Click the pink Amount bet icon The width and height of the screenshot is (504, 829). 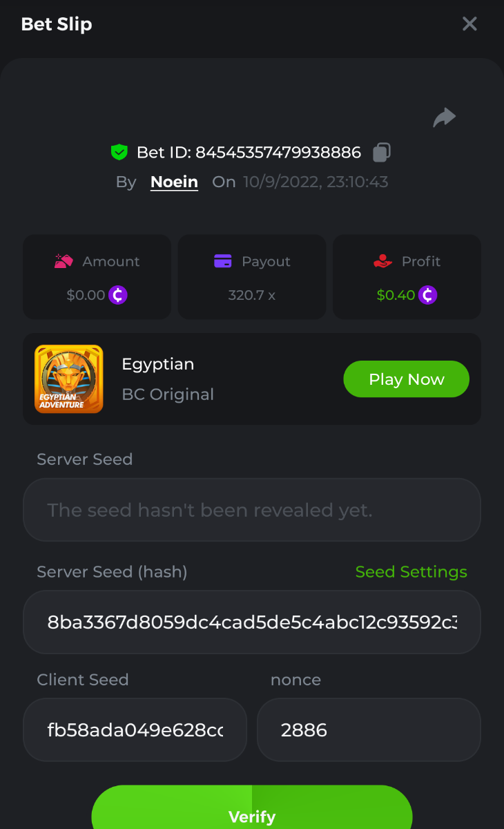64,261
